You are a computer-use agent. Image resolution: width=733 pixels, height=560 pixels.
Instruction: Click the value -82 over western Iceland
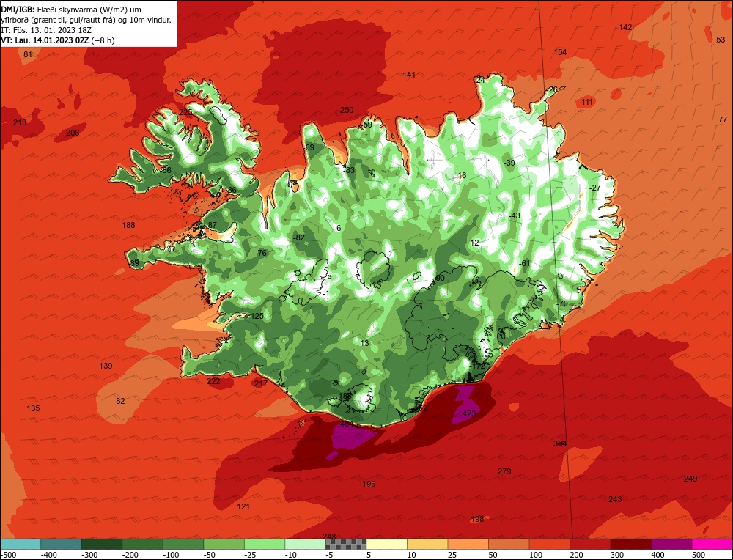point(298,237)
